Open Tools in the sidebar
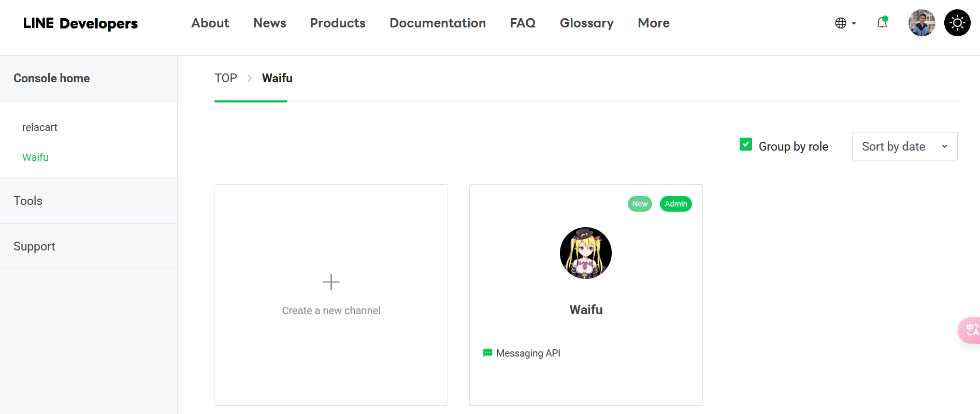 pyautogui.click(x=28, y=201)
